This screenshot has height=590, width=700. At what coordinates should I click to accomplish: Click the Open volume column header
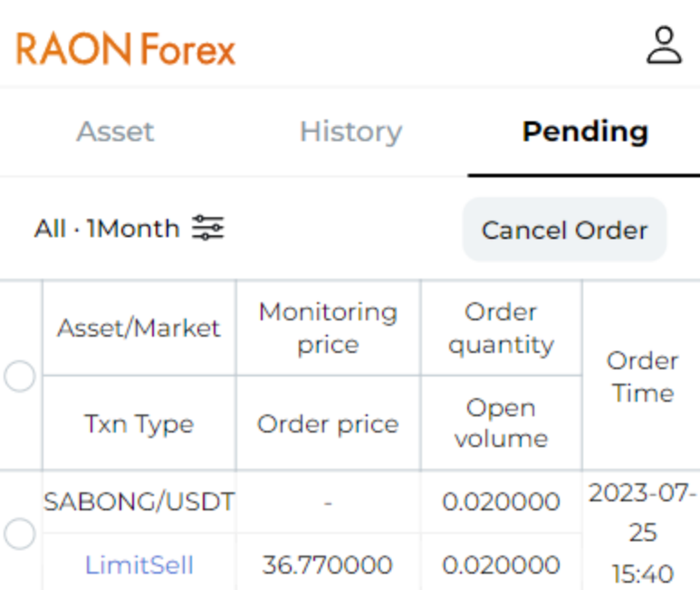(x=501, y=423)
